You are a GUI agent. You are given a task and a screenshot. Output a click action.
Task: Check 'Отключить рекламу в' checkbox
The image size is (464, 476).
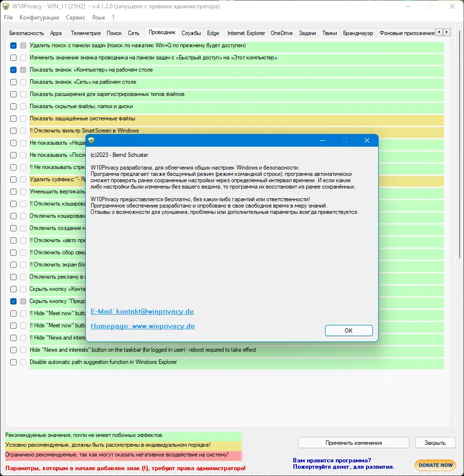point(13,277)
